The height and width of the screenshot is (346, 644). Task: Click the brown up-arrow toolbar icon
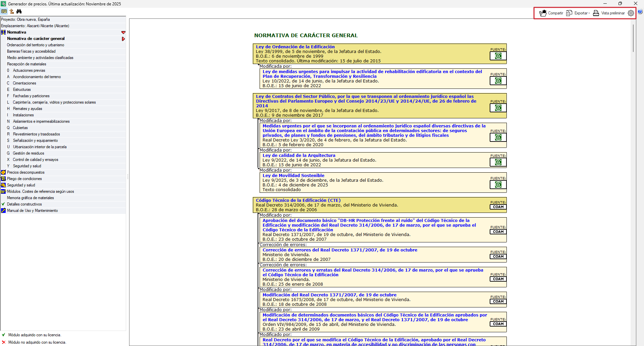[12, 11]
